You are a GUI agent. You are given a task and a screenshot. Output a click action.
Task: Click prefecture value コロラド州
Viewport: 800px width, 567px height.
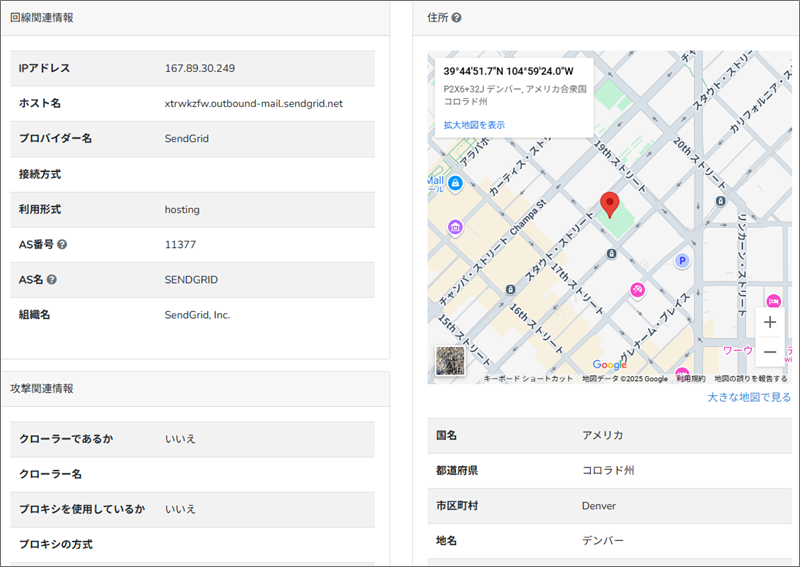tap(608, 471)
